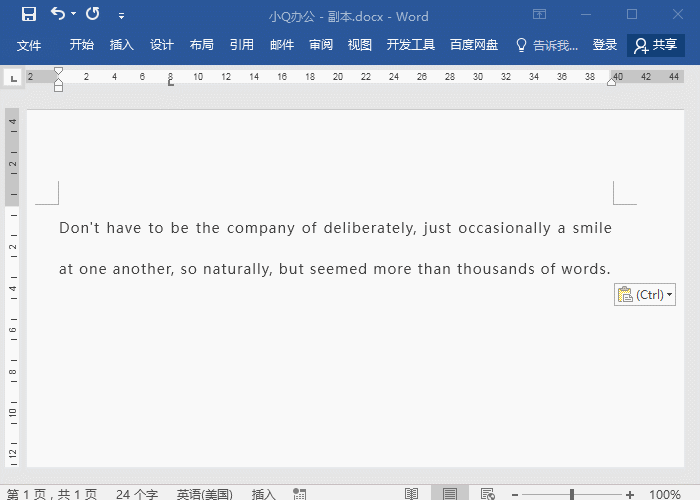
Task: Click the Redo/Repeat icon
Action: pos(93,14)
